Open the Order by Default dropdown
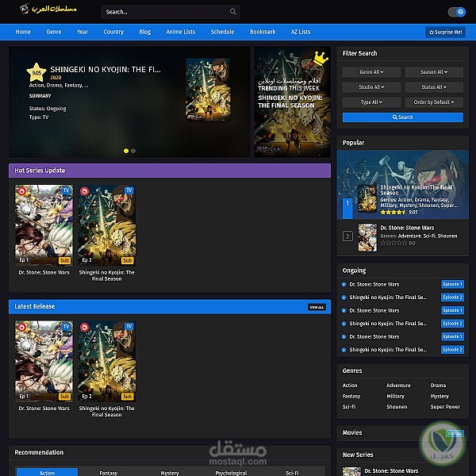This screenshot has width=476, height=476. (x=434, y=102)
